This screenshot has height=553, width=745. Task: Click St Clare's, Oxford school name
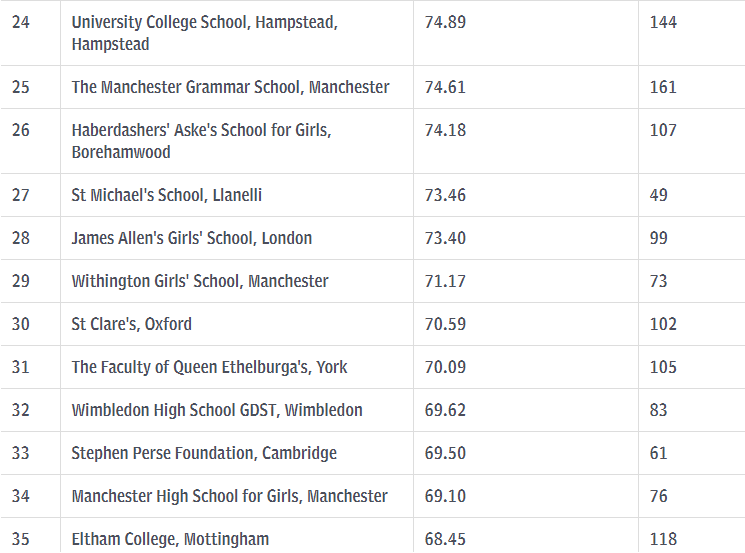(x=131, y=324)
